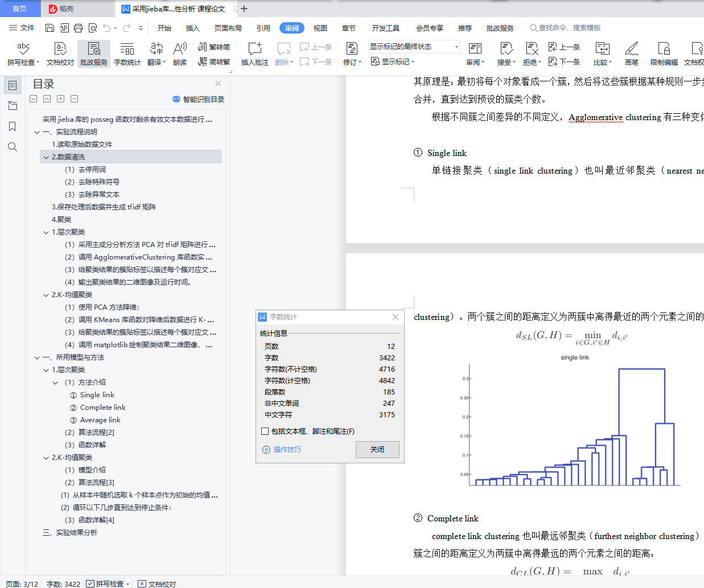This screenshot has height=588, width=704.
Task: Go to 首页 home tab
Action: click(19, 9)
